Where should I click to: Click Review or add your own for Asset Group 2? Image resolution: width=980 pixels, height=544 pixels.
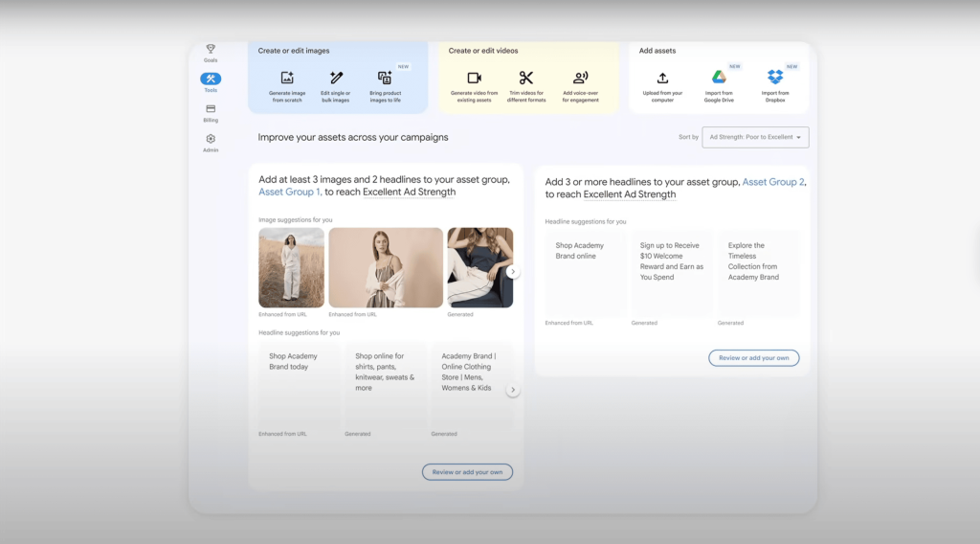tap(754, 357)
